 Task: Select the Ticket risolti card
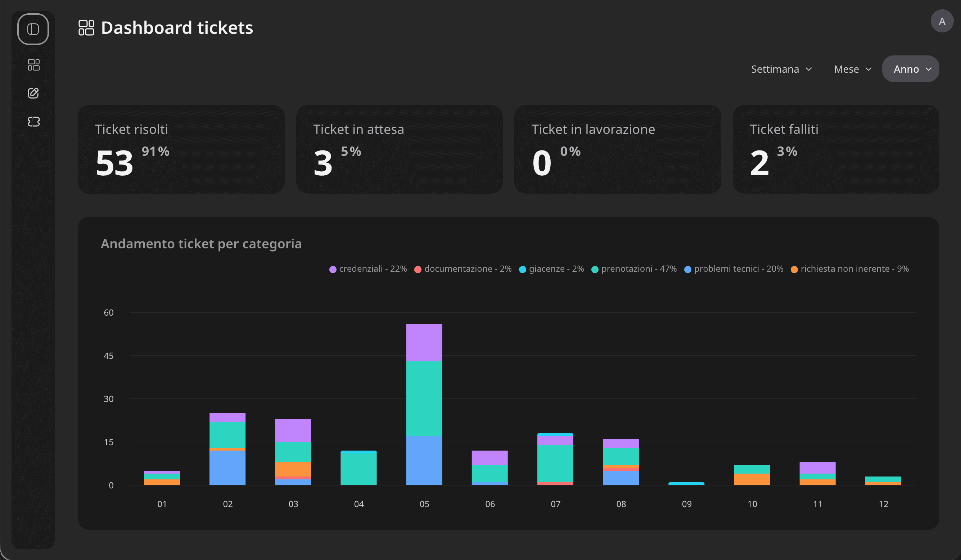(x=181, y=149)
